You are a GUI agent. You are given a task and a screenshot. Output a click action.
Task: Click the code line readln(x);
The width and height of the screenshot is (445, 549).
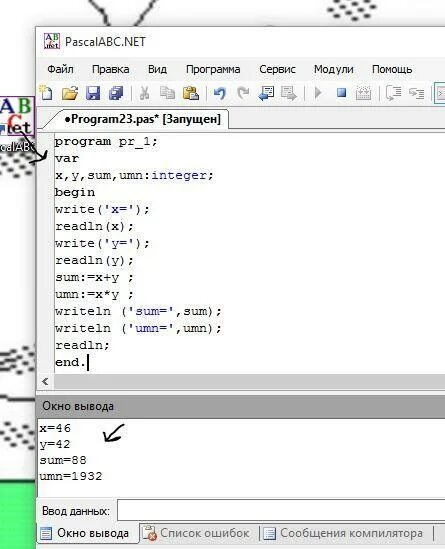tap(94, 226)
